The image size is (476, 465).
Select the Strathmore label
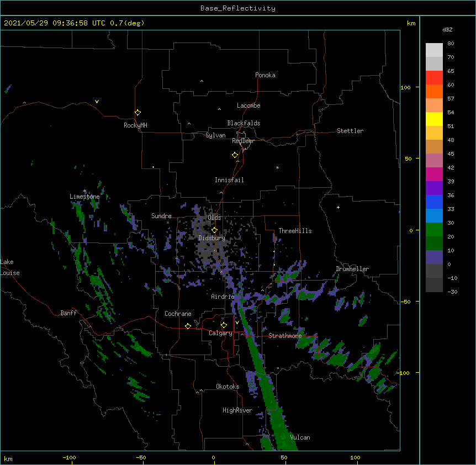coord(285,336)
